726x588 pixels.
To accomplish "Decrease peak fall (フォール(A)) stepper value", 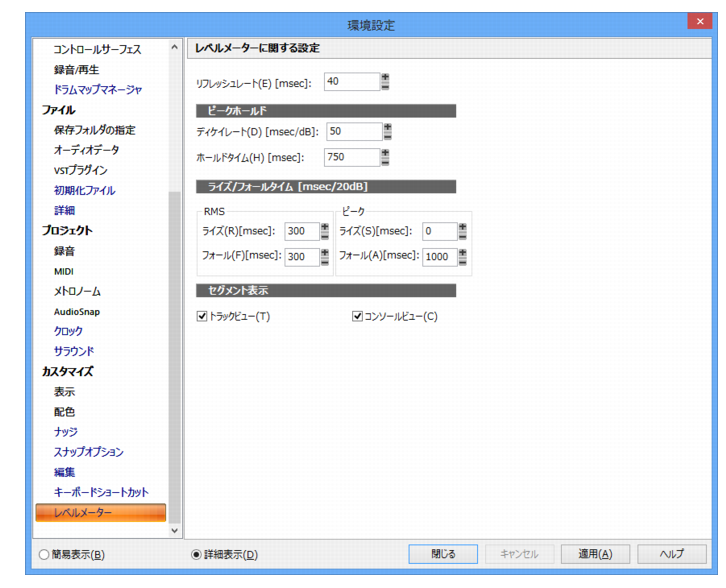I will click(x=462, y=261).
